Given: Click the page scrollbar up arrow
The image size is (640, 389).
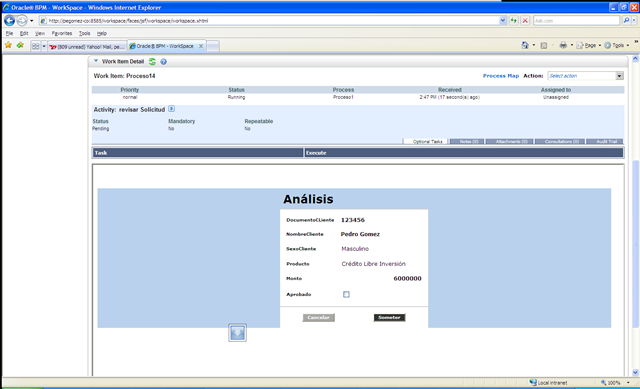Looking at the screenshot, I should click(x=635, y=59).
